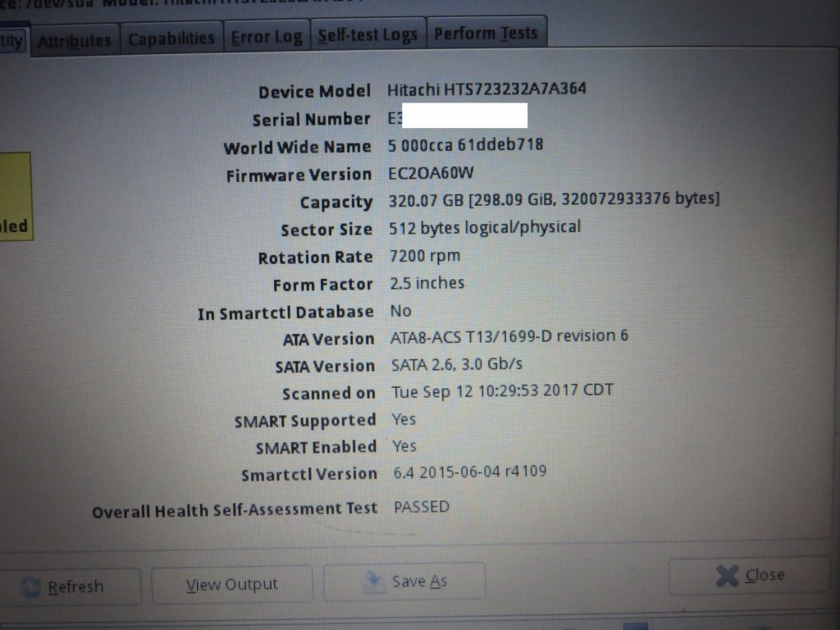Click the World Wide Name label
The image size is (840, 630).
(x=297, y=148)
